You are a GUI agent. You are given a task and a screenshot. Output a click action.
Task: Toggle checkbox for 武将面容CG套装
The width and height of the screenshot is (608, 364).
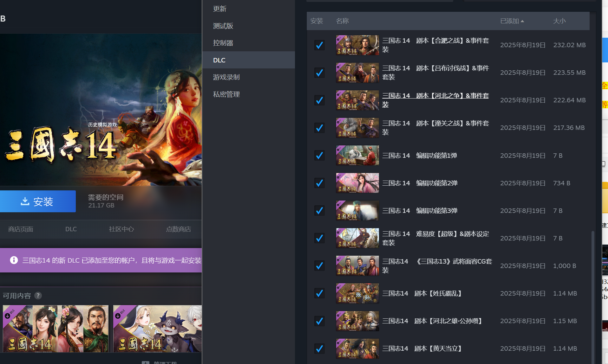click(x=319, y=265)
